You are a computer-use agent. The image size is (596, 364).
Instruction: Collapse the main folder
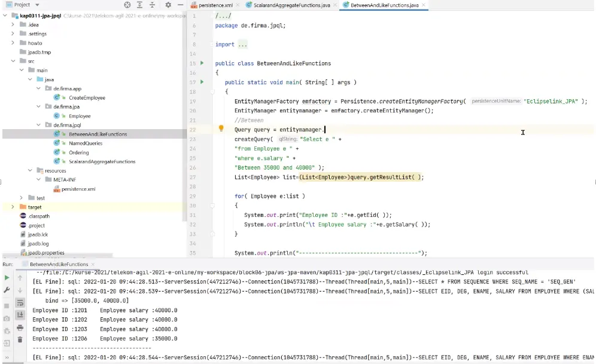22,70
